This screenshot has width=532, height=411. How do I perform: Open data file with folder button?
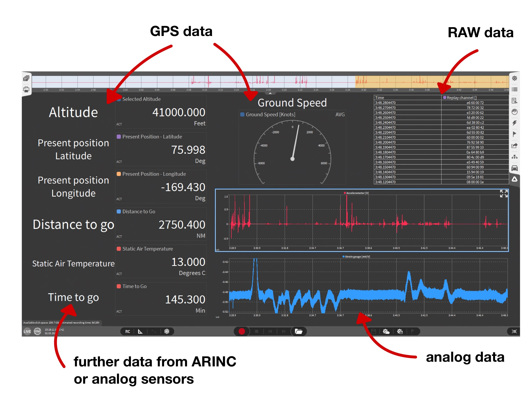[x=299, y=331]
